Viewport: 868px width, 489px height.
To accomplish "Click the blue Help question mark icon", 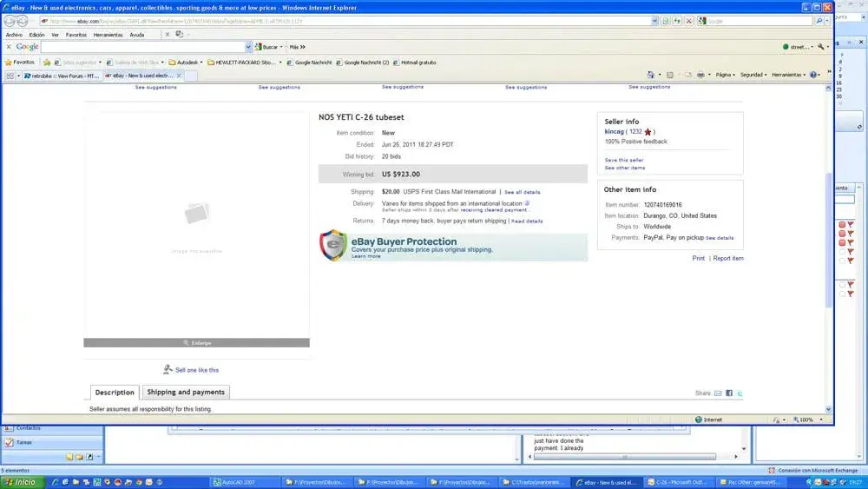I will pos(813,75).
